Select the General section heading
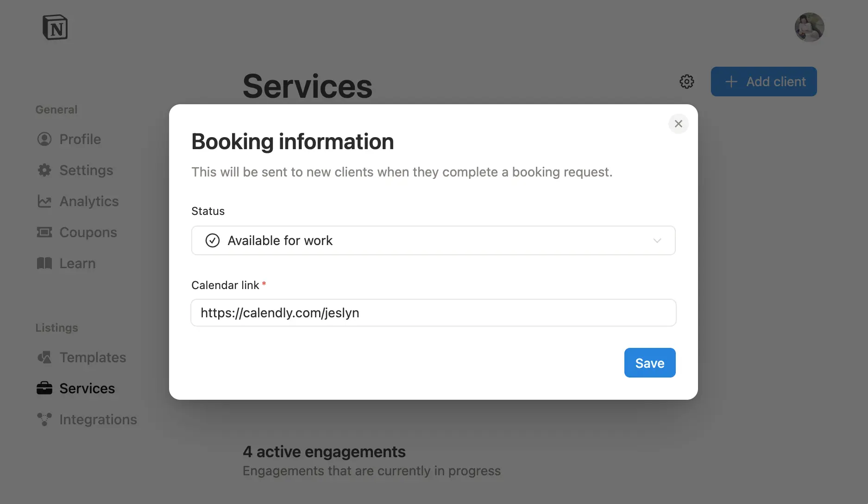This screenshot has height=504, width=868. pos(56,109)
